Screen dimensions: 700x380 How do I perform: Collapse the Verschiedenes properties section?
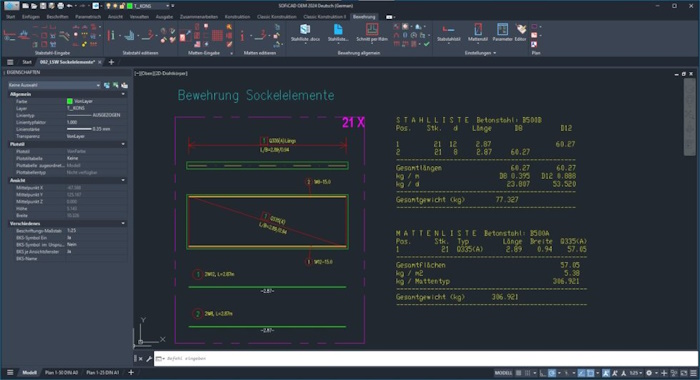pos(123,223)
